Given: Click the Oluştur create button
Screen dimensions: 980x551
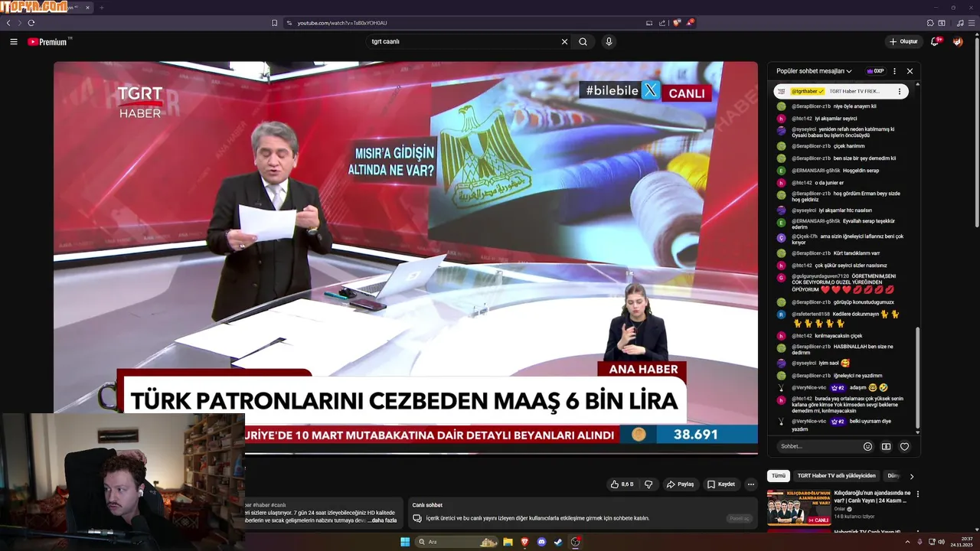Looking at the screenshot, I should pos(903,41).
